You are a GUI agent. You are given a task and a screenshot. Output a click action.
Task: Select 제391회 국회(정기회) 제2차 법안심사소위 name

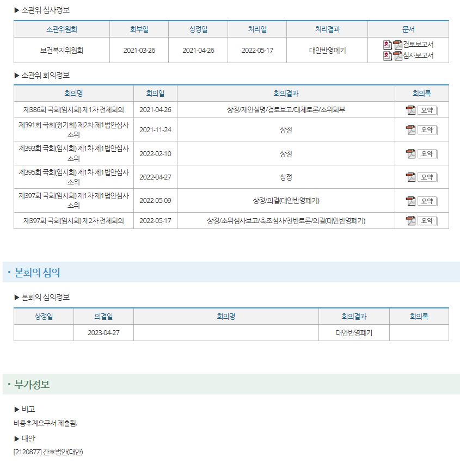click(73, 129)
